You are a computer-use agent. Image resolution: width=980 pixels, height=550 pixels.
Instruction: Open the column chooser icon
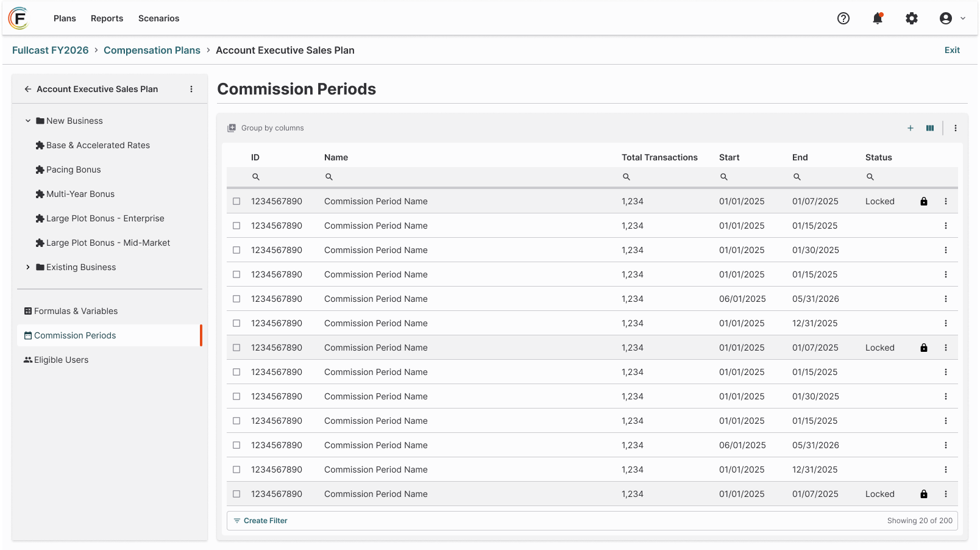click(930, 128)
